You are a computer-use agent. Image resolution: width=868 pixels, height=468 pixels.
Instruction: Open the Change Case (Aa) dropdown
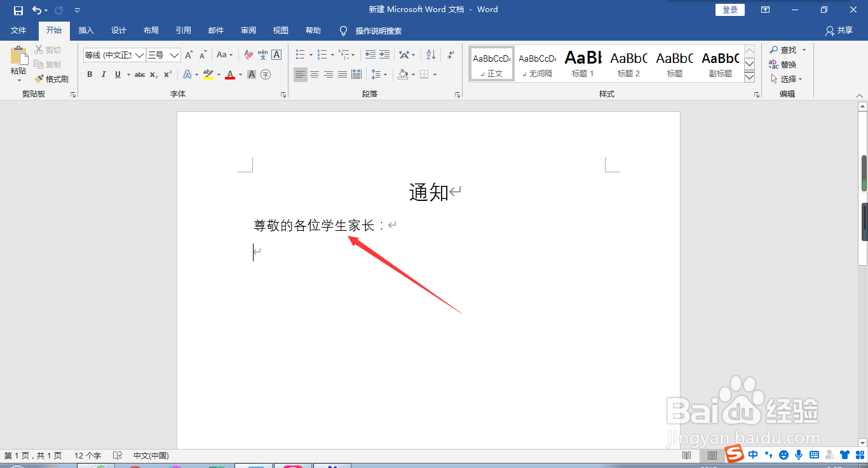[x=224, y=55]
